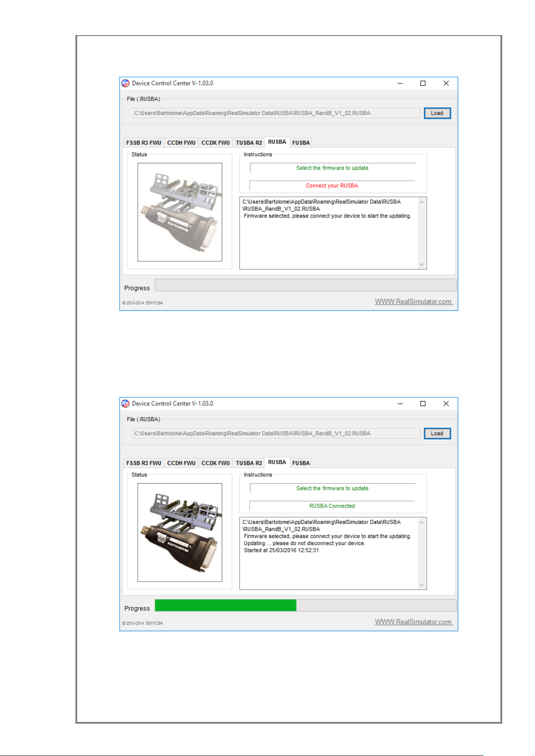Open CCDK FWU tab in lower window
The width and height of the screenshot is (535, 756).
pyautogui.click(x=215, y=463)
